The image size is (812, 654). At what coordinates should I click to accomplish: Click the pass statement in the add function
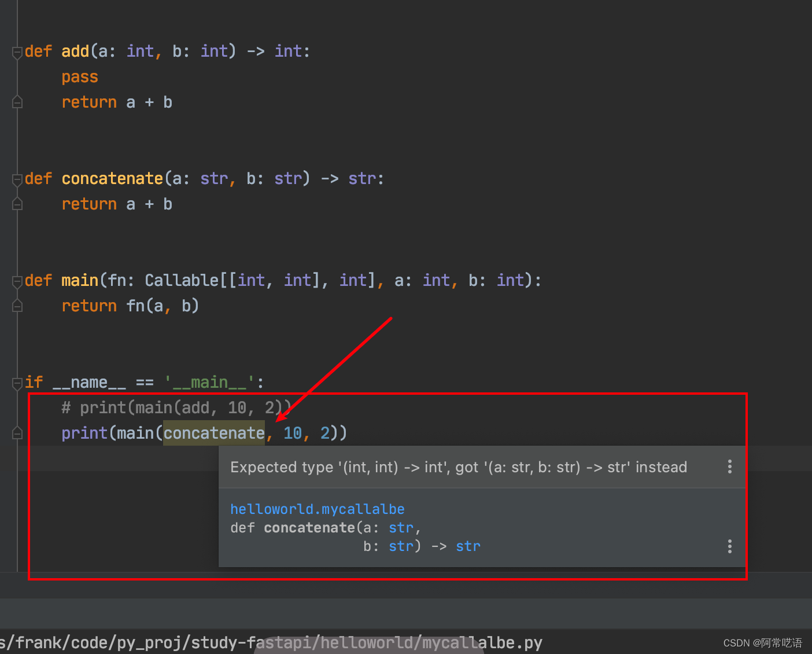80,77
